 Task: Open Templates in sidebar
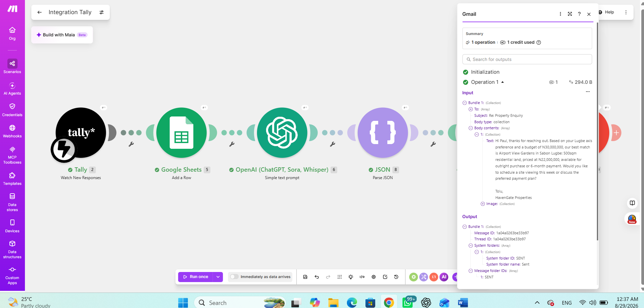[x=12, y=179]
